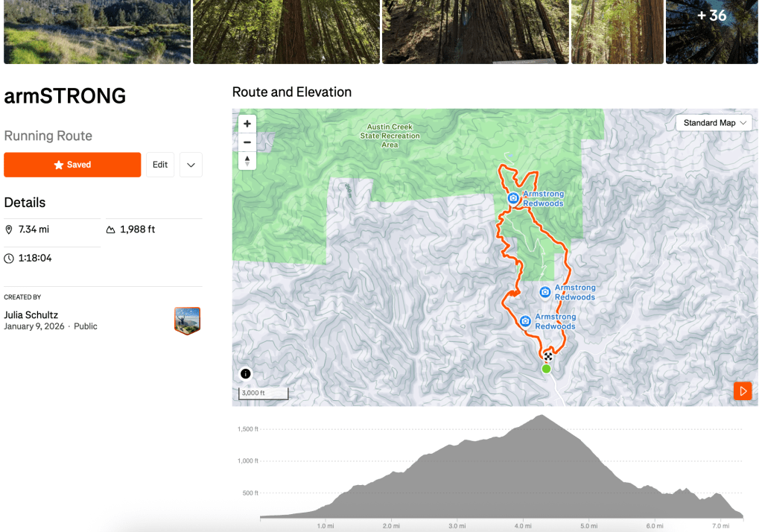Play the route flyover animation

(742, 391)
